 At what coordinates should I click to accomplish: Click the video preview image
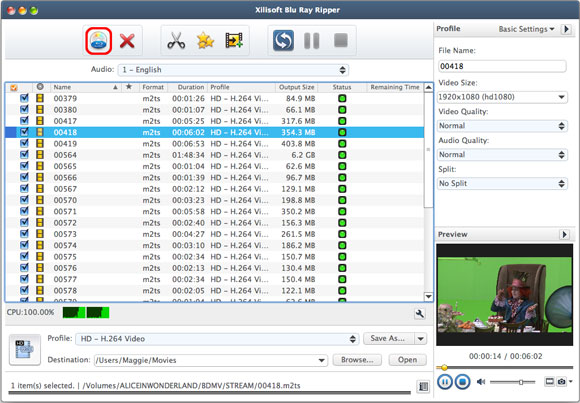[x=505, y=295]
